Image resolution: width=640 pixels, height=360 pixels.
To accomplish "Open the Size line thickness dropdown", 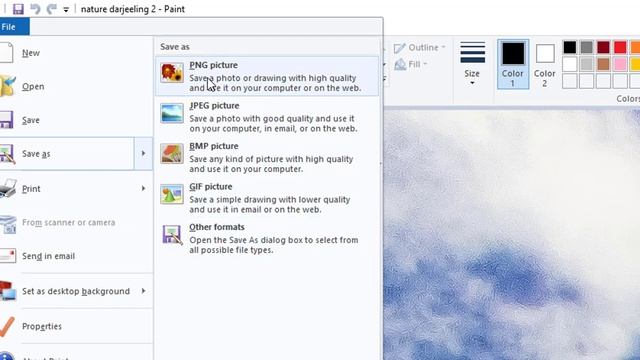I will (472, 64).
